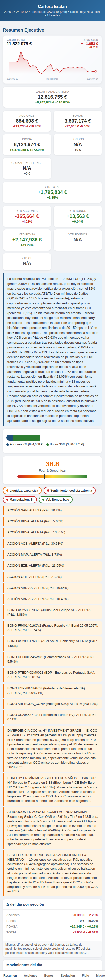
Task: Click the blue Acciones allocation bar segment
Action: tap(9, 438)
